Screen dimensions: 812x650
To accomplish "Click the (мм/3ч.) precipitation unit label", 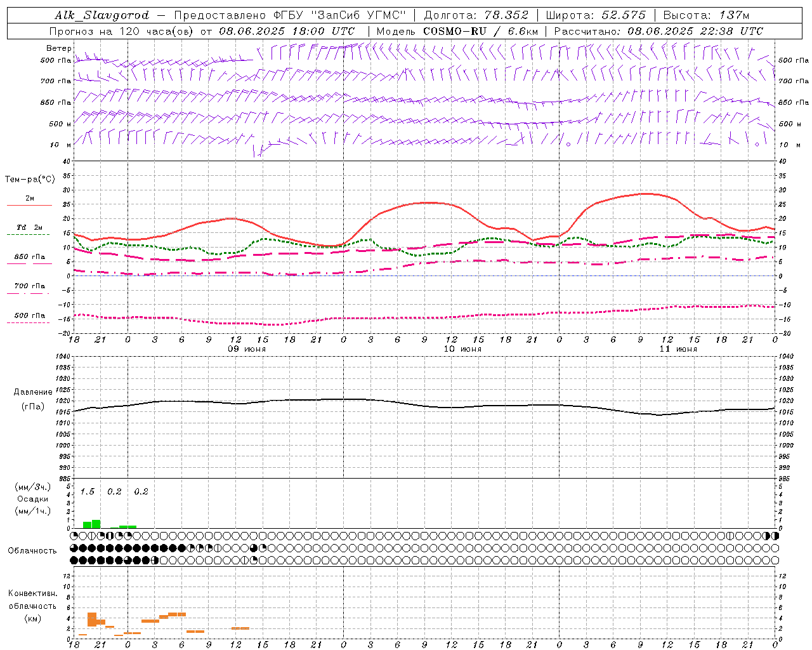I will point(33,487).
